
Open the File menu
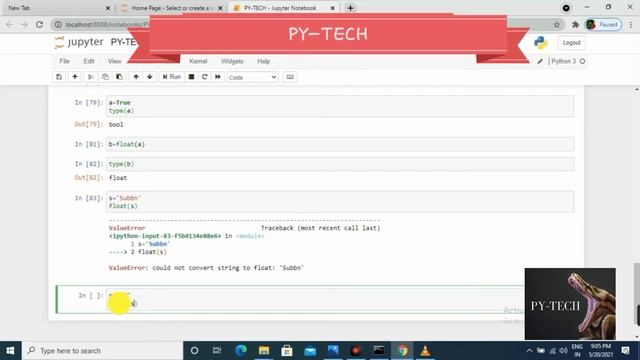pyautogui.click(x=64, y=61)
